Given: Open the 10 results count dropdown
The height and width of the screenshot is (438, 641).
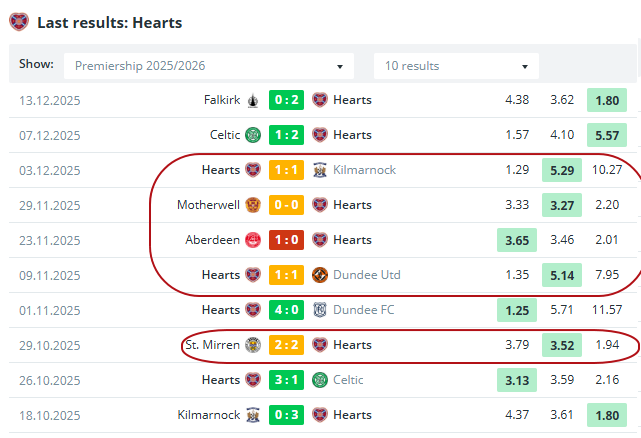Looking at the screenshot, I should 456,66.
